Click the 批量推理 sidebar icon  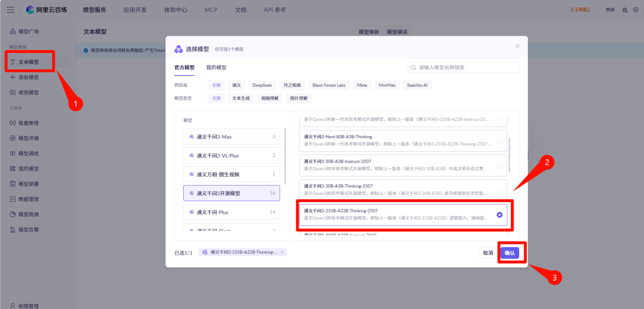pos(13,123)
